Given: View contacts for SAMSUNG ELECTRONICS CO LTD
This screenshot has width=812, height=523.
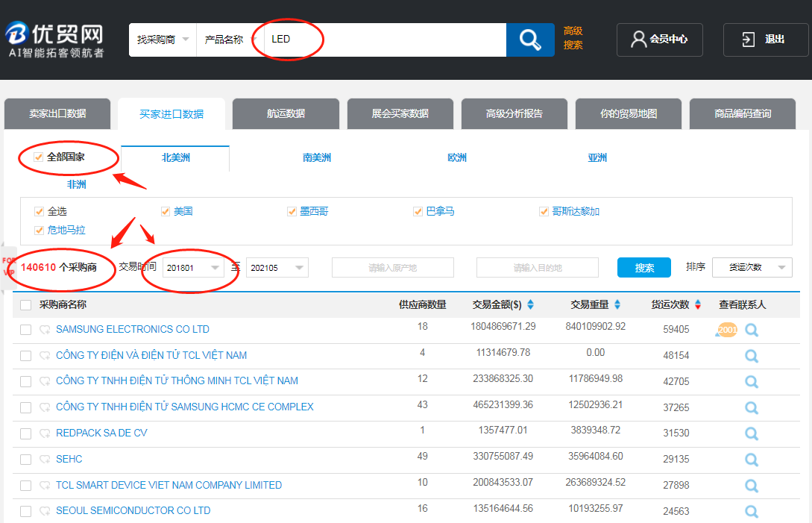Looking at the screenshot, I should (752, 330).
